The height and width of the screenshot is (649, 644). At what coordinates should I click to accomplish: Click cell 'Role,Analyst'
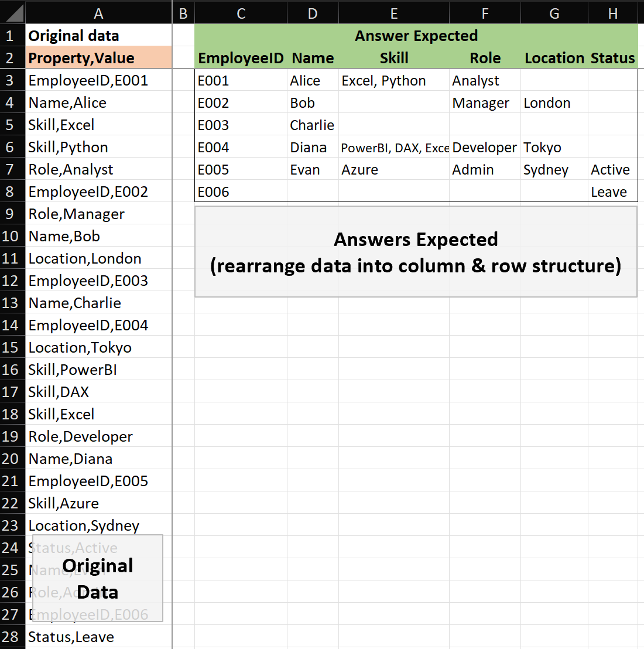pyautogui.click(x=98, y=169)
